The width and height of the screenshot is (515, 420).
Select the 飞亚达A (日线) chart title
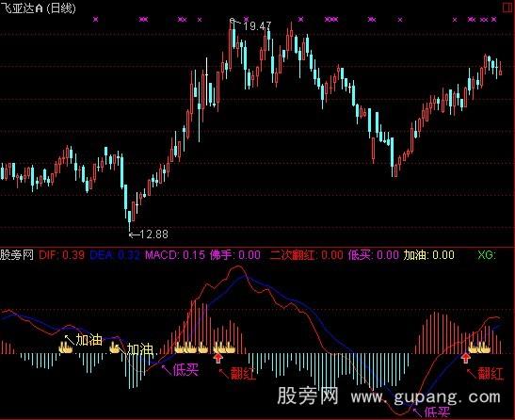[38, 8]
